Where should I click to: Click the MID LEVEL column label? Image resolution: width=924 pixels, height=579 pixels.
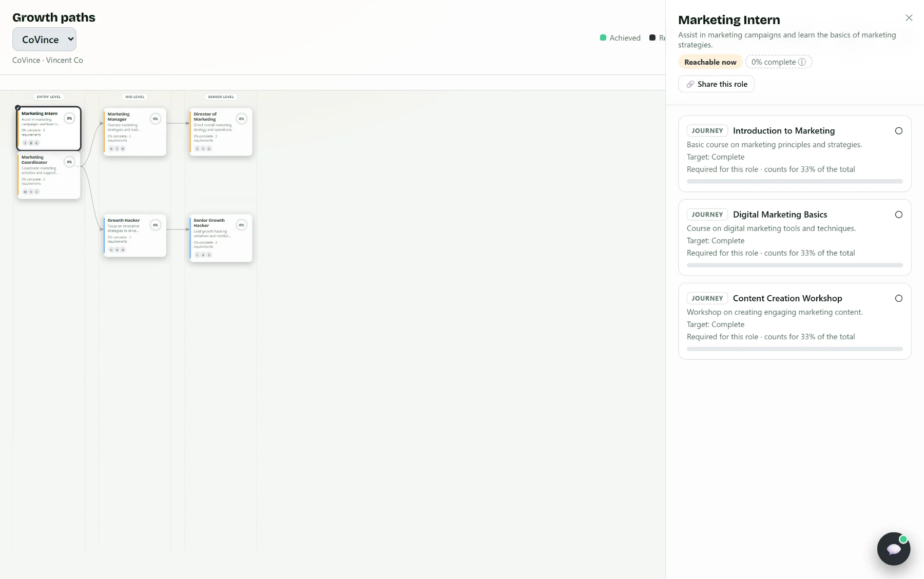click(135, 96)
